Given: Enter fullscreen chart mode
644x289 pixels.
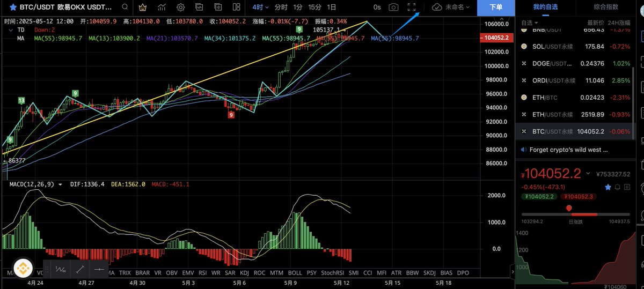Looking at the screenshot, I should pyautogui.click(x=412, y=8).
